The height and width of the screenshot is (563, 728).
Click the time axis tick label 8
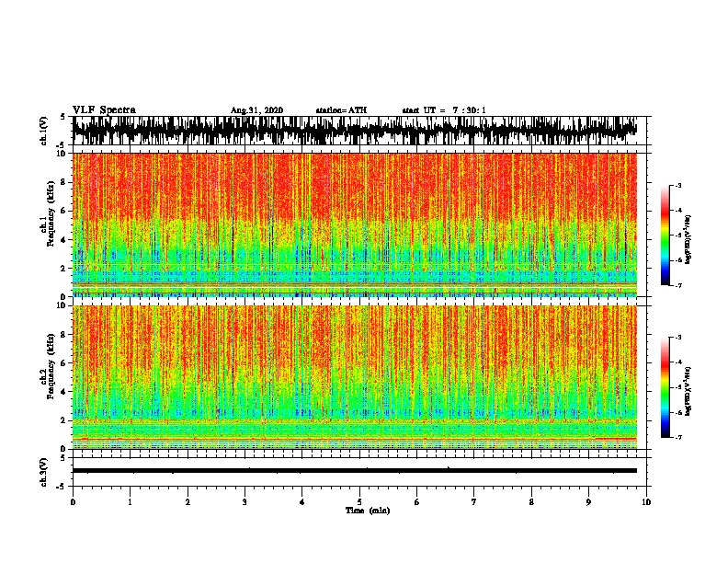[x=531, y=502]
